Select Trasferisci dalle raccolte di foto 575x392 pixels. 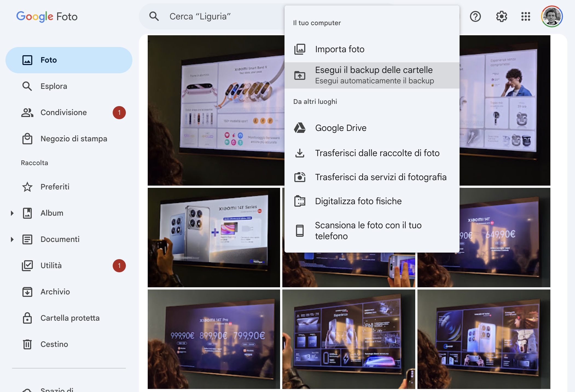coord(372,153)
